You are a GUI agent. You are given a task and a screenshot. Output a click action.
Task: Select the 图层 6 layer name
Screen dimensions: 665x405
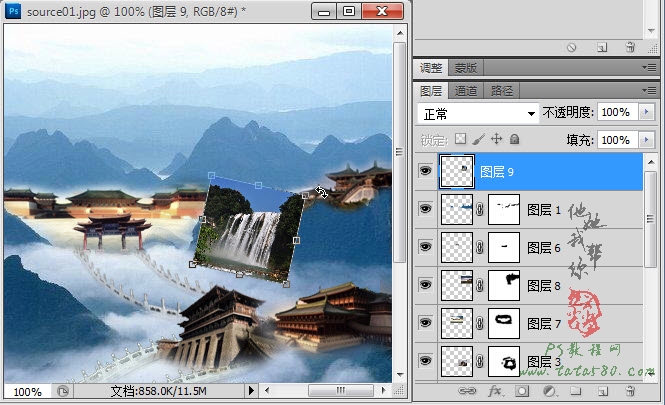coord(544,248)
